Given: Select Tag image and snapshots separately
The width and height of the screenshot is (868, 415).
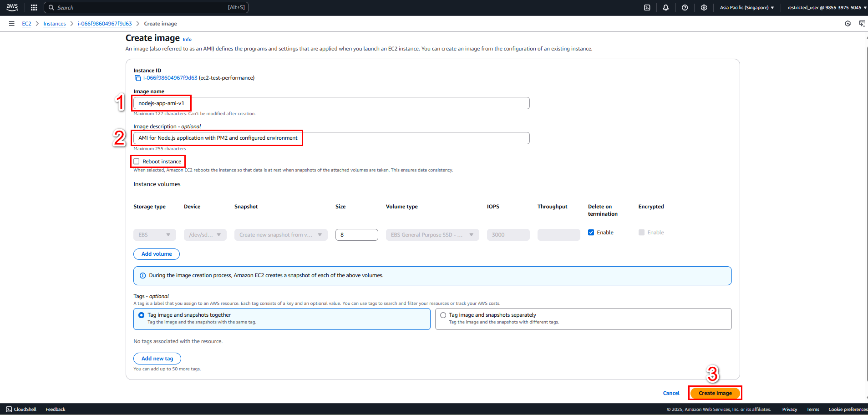Looking at the screenshot, I should (443, 315).
